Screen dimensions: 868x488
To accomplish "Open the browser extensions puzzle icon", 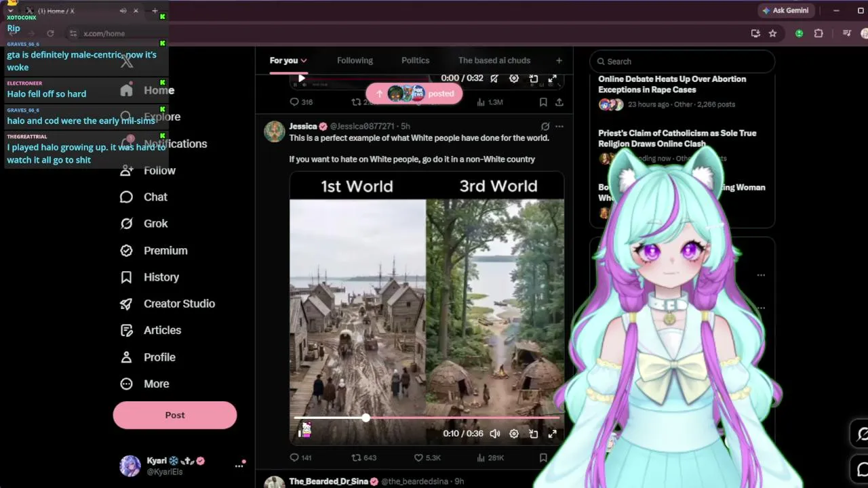I will click(x=818, y=33).
